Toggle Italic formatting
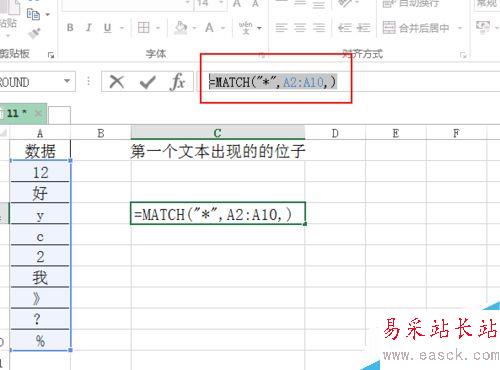Viewport: 500px width, 370px height. (x=89, y=28)
